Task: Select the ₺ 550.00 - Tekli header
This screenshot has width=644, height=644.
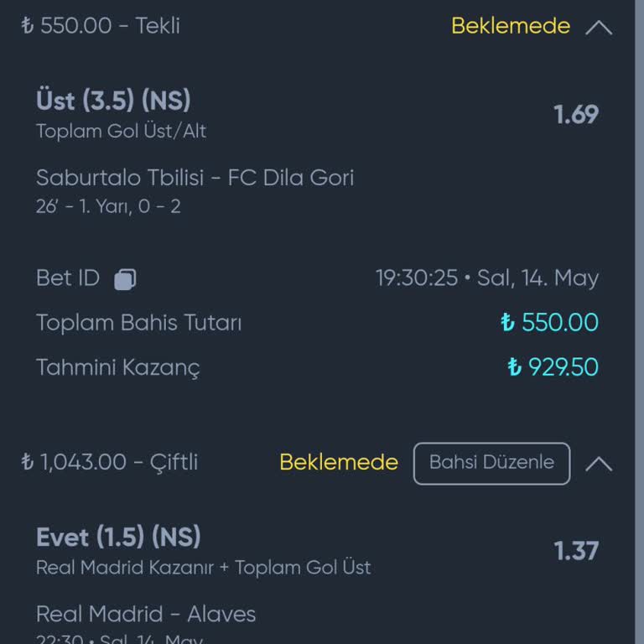Action: 101,26
